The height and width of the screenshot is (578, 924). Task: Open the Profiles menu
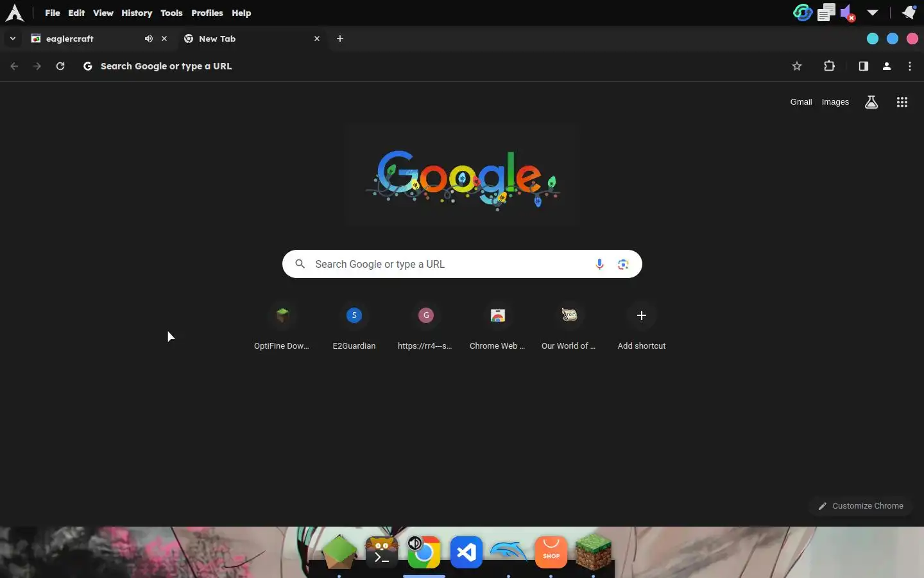point(207,13)
